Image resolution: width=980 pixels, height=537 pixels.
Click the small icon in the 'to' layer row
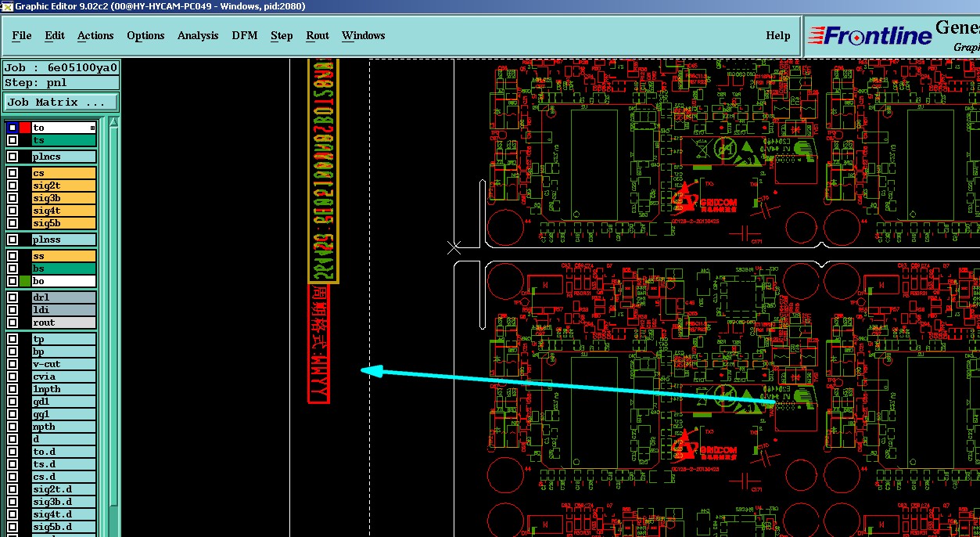tap(92, 128)
